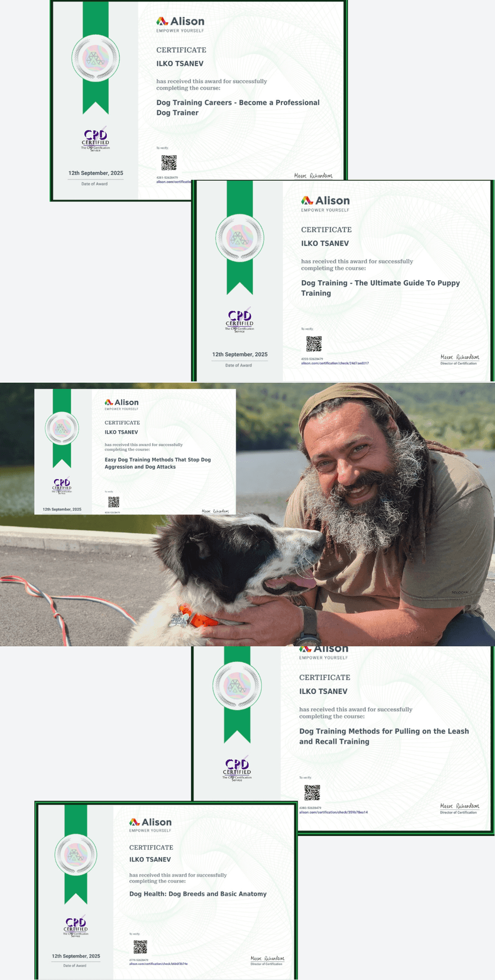The height and width of the screenshot is (980, 495).
Task: Click the CPD Certified logo on the Dog Training Careers certificate
Action: 95,139
